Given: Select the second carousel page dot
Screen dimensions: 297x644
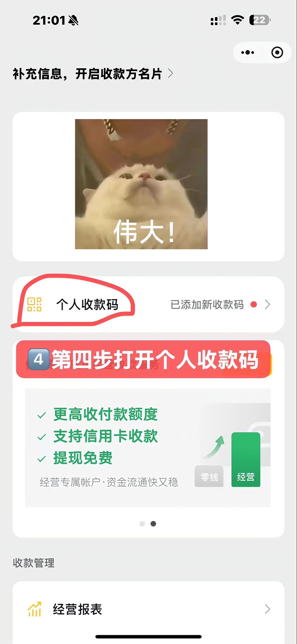Looking at the screenshot, I should pos(153,524).
